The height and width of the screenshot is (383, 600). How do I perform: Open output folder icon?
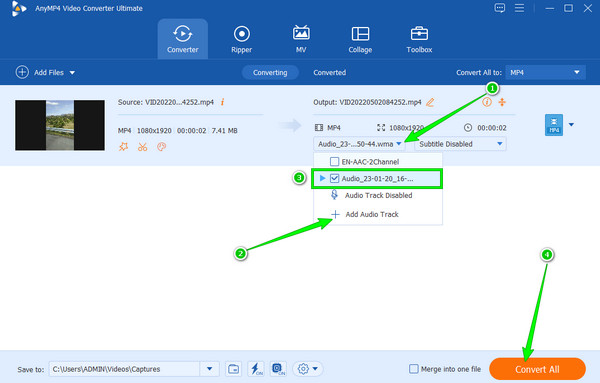pyautogui.click(x=233, y=369)
